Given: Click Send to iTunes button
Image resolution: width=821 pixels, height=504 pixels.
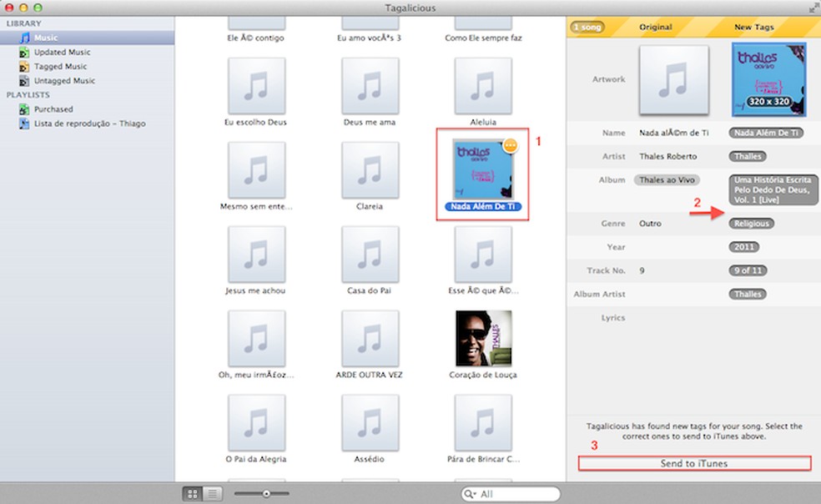Looking at the screenshot, I should pyautogui.click(x=694, y=463).
